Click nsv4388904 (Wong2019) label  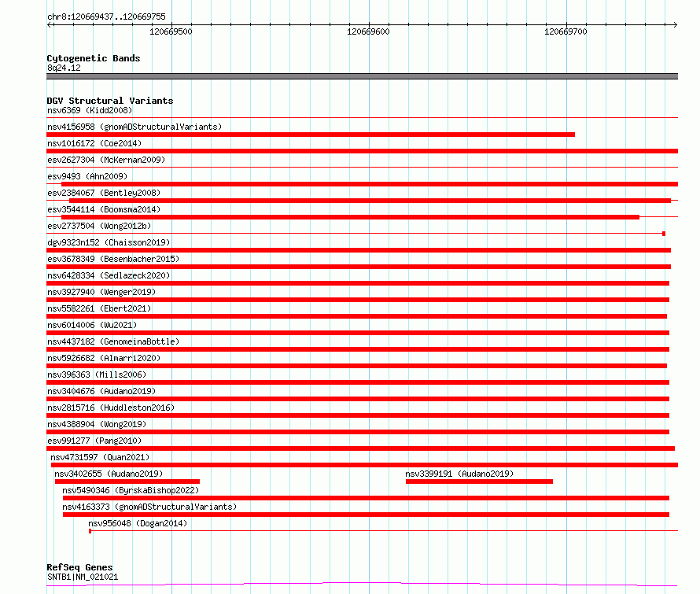tap(97, 424)
